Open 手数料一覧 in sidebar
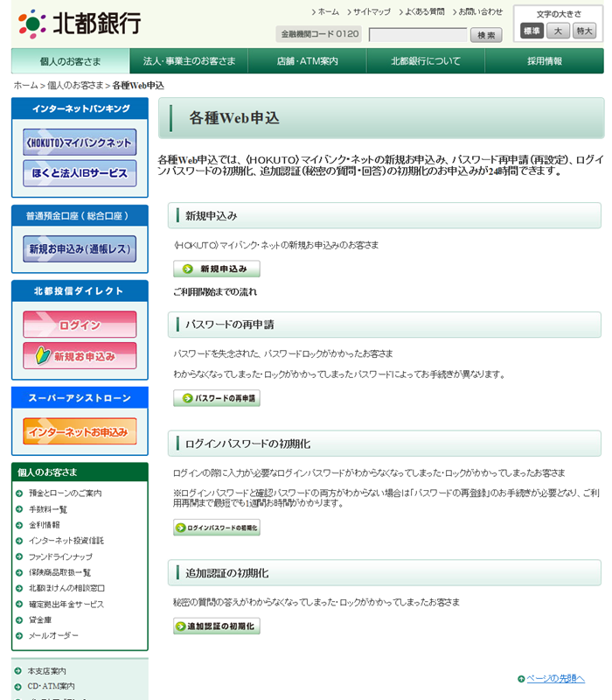 (48, 509)
